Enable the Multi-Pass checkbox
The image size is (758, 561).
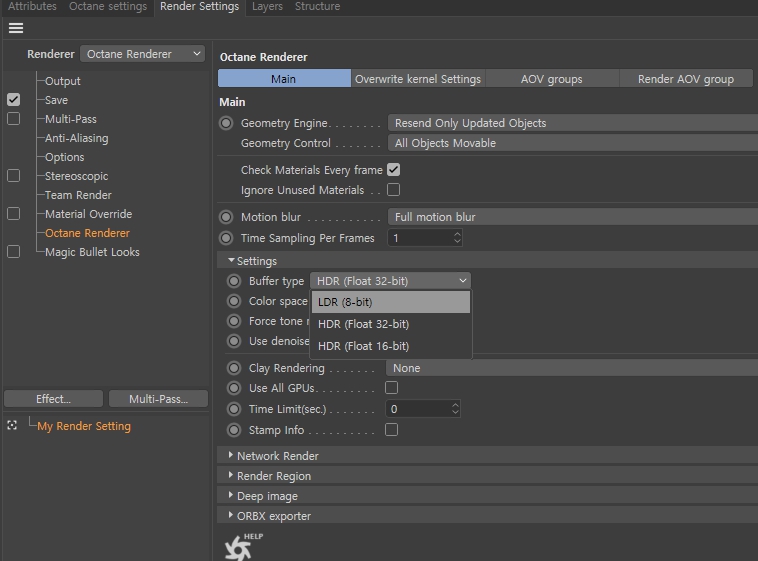[x=14, y=118]
